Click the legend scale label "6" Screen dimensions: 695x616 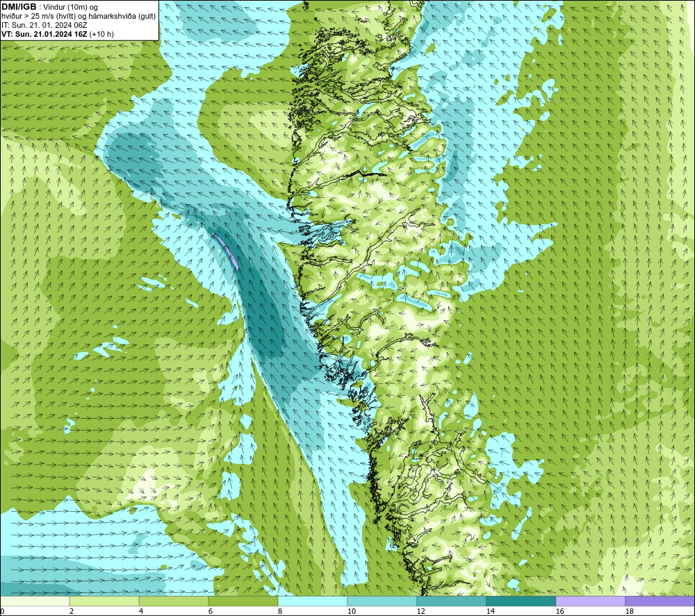tap(211, 612)
